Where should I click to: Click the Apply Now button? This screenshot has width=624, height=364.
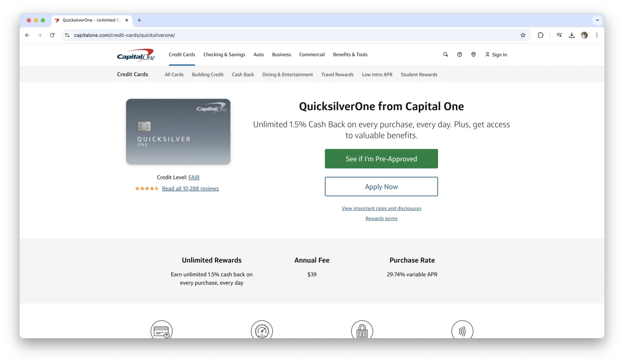pyautogui.click(x=381, y=187)
